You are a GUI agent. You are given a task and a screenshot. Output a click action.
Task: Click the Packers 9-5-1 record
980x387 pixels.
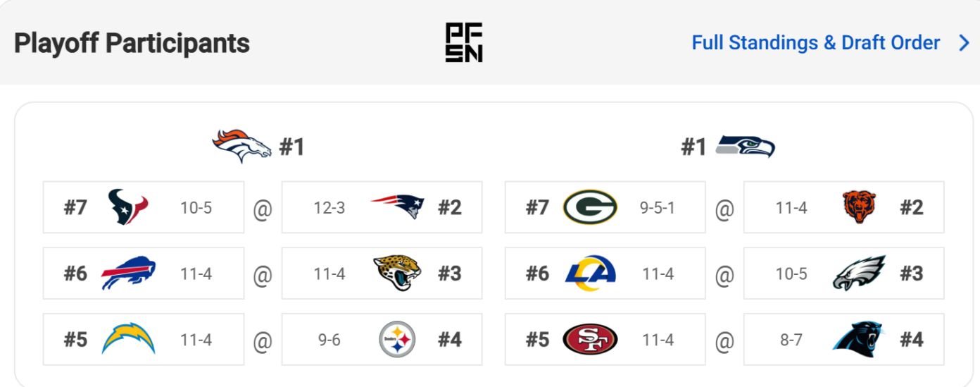657,208
